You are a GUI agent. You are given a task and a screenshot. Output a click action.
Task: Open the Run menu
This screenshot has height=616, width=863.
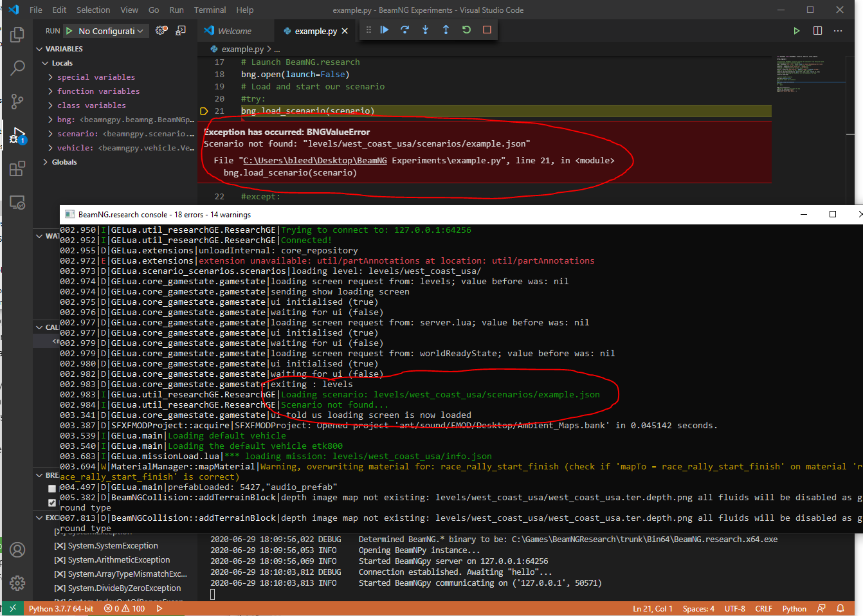[176, 10]
